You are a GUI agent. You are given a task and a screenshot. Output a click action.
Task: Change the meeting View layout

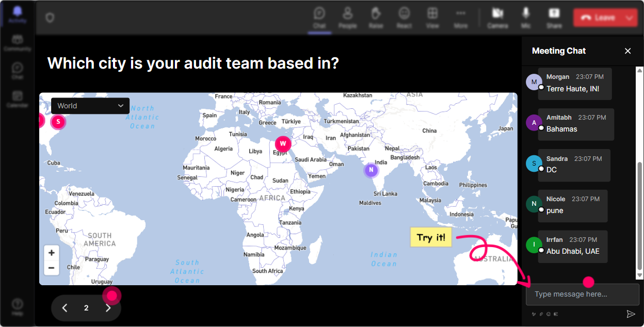[432, 18]
